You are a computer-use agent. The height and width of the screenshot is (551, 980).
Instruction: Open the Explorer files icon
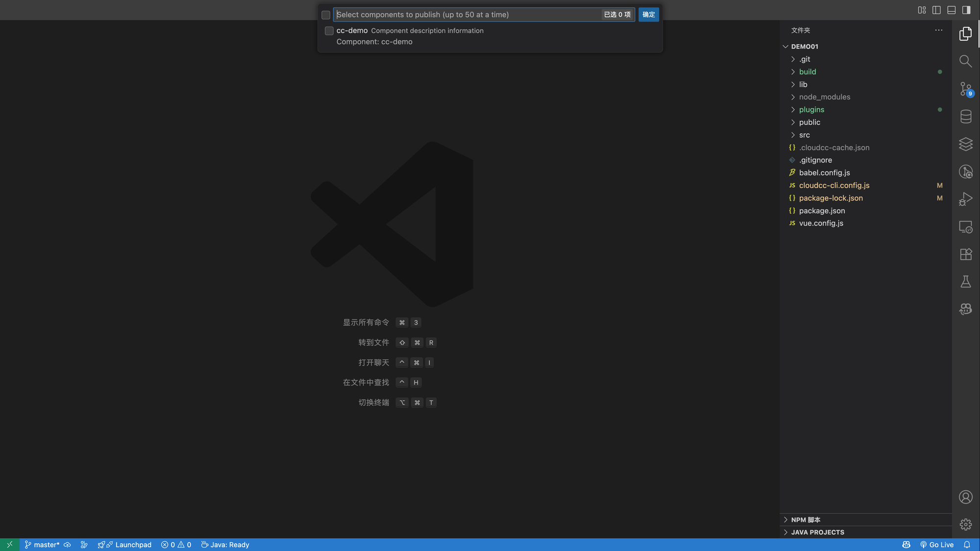tap(965, 34)
